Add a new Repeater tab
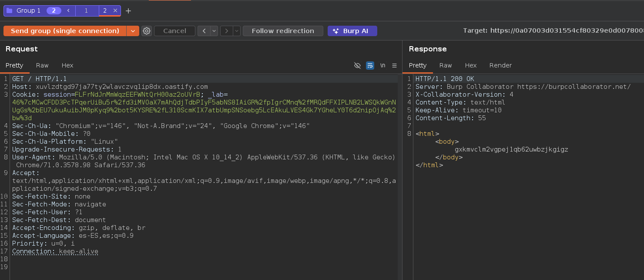Image resolution: width=644 pixels, height=280 pixels. (128, 11)
